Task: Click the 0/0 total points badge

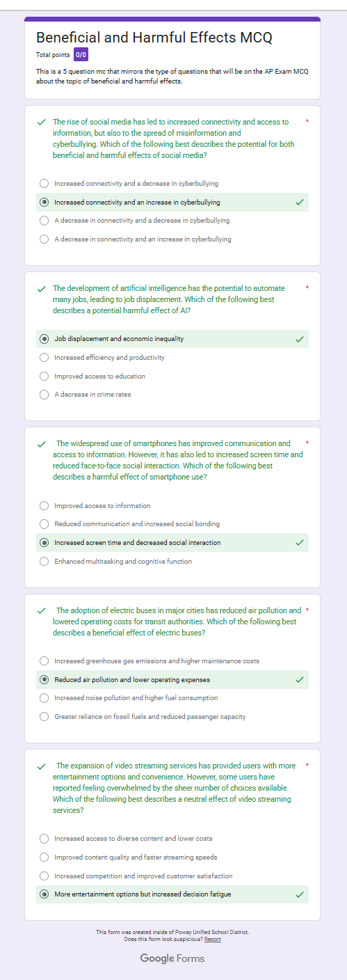Action: click(81, 55)
